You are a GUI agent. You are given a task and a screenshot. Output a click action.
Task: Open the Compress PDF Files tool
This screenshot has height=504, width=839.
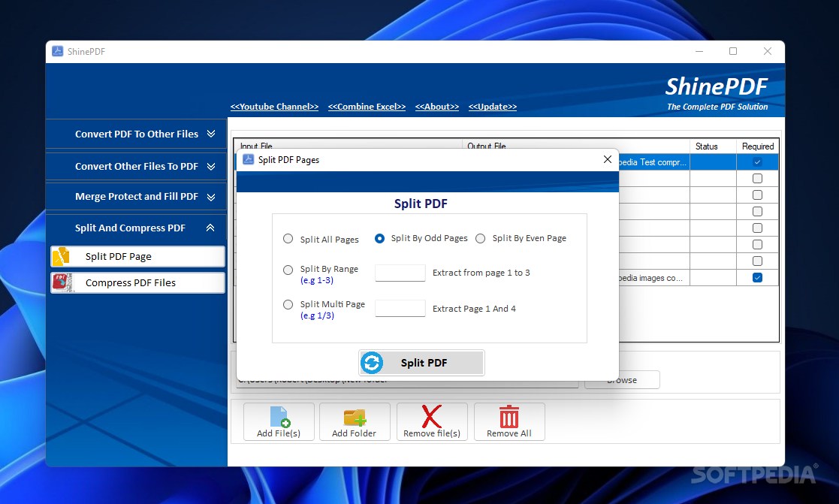tap(137, 282)
